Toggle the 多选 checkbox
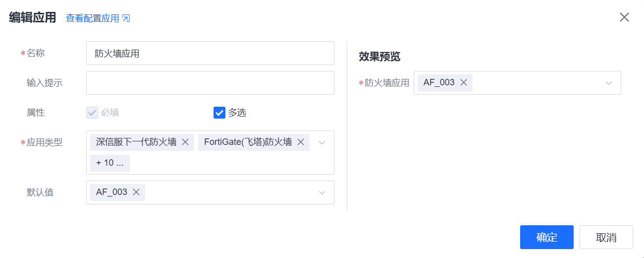This screenshot has height=258, width=644. [x=219, y=113]
